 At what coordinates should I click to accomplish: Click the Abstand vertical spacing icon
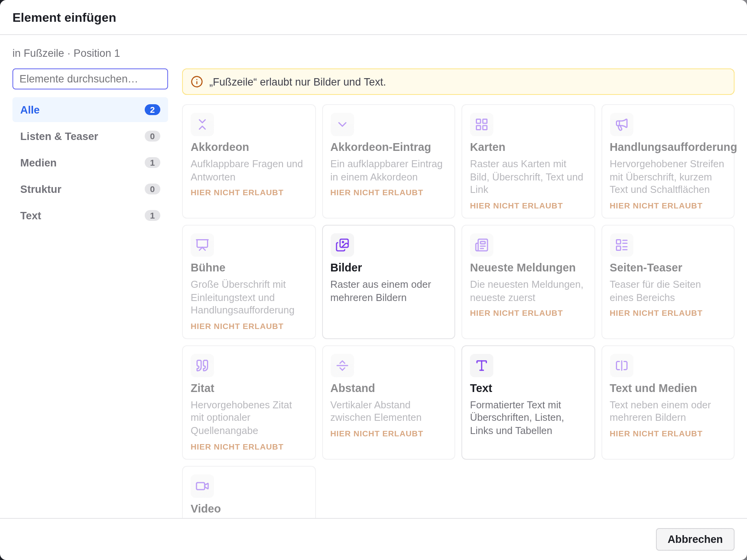point(342,366)
